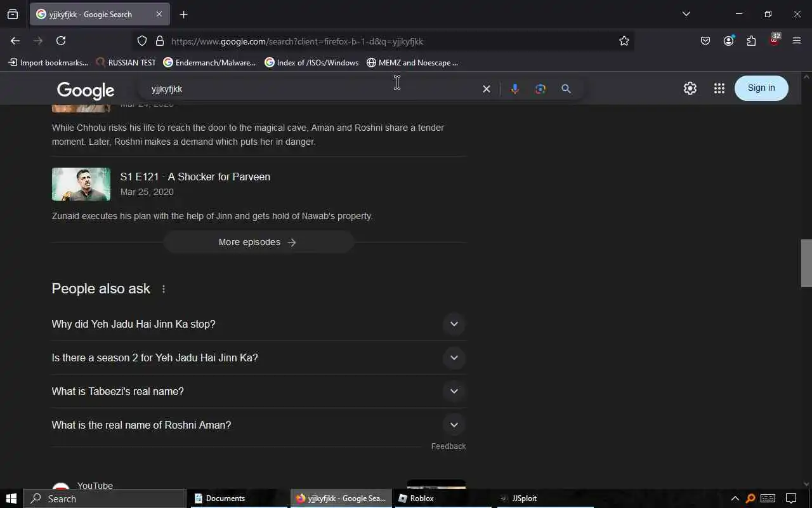The image size is (812, 508).
Task: Show hidden system tray icons
Action: pos(735,498)
